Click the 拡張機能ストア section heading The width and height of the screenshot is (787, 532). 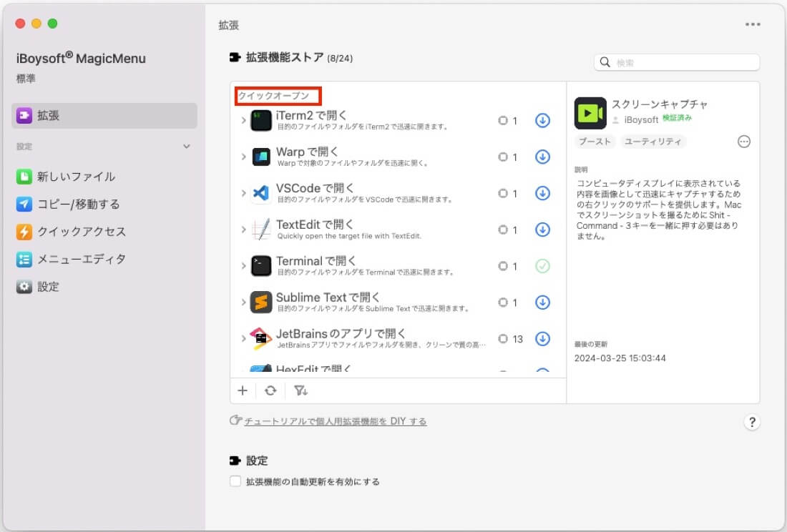click(x=285, y=58)
